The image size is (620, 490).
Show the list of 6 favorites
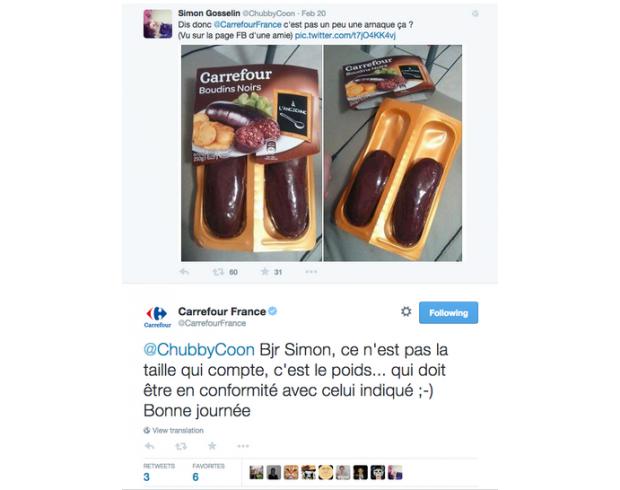(x=208, y=472)
